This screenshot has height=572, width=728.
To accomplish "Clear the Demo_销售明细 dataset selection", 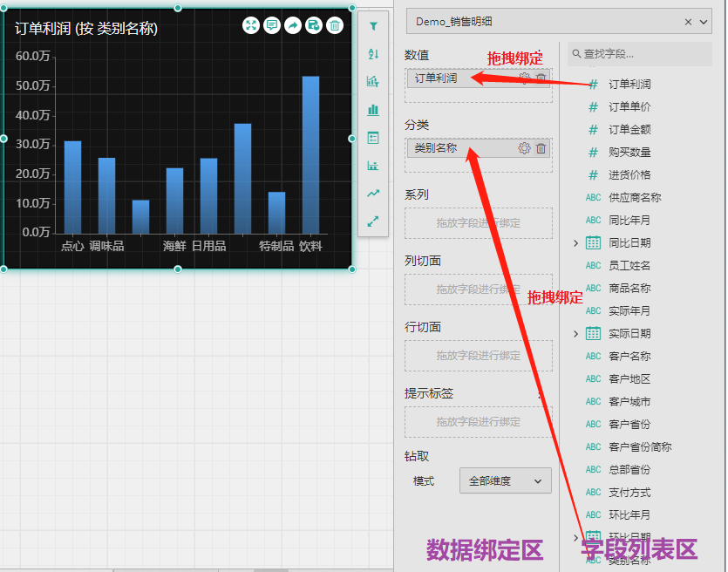I will (688, 22).
